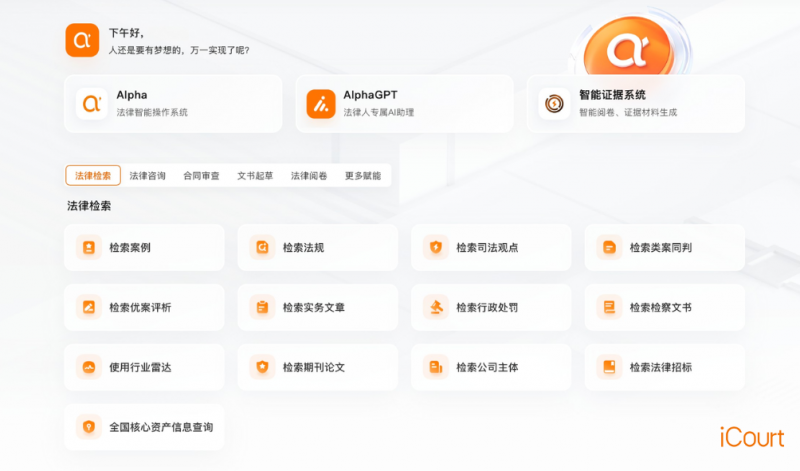The image size is (800, 471).
Task: Switch to the 合同审查 tab
Action: coord(201,176)
